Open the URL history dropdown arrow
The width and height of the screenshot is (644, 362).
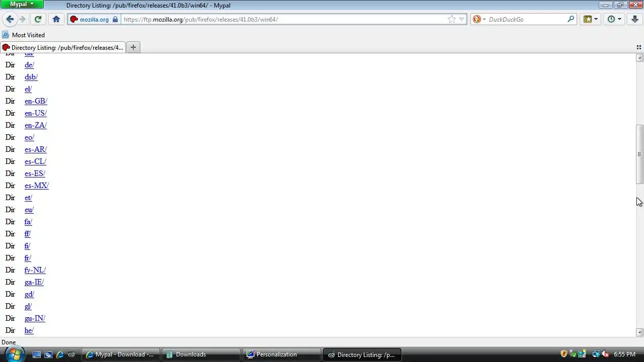462,19
